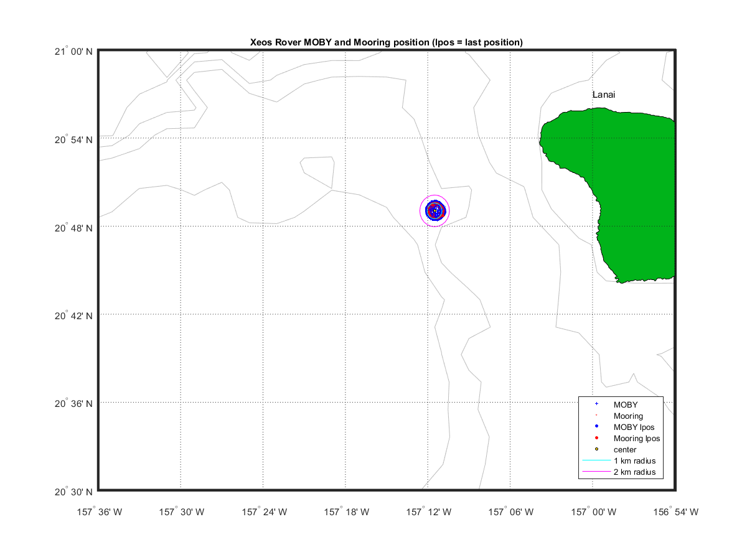Click the '1 km radius' legend entry
The height and width of the screenshot is (560, 747).
click(634, 460)
